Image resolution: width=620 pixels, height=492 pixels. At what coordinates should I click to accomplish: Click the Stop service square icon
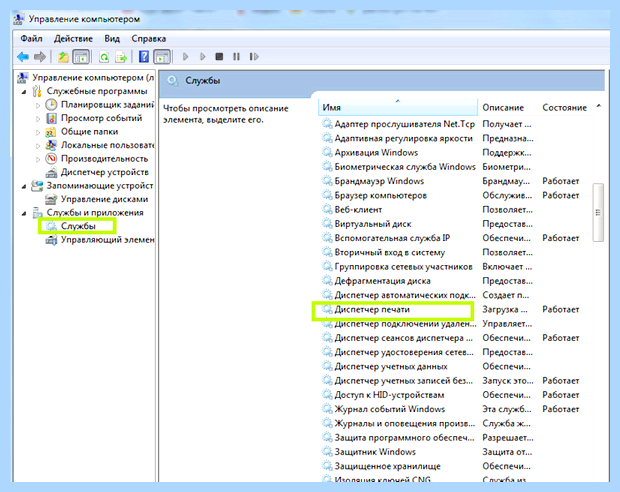219,57
